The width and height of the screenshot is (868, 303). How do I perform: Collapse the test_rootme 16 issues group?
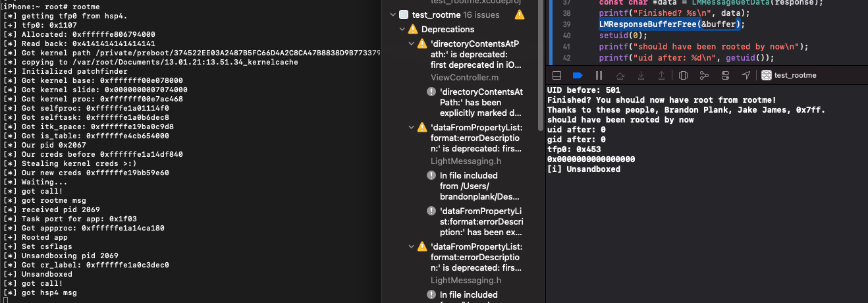click(x=393, y=14)
